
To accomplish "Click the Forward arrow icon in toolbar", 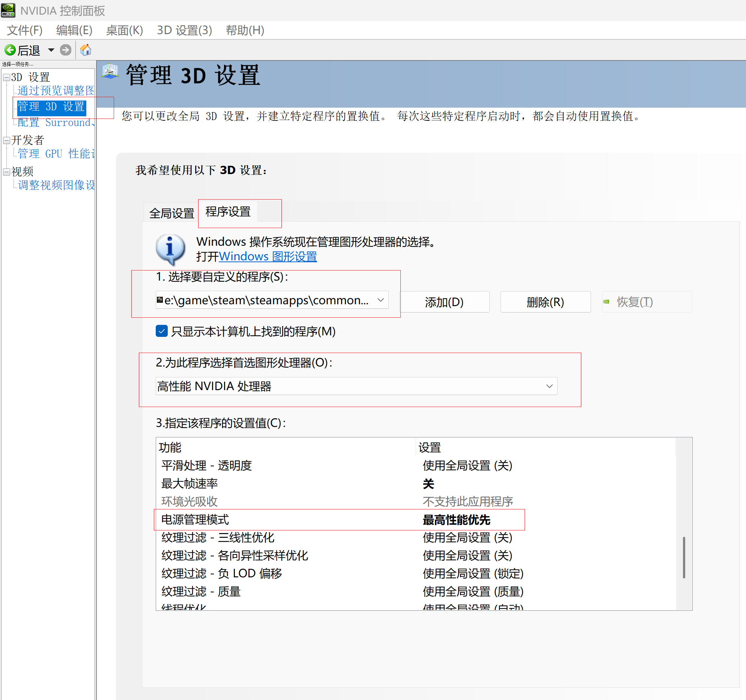I will [66, 50].
